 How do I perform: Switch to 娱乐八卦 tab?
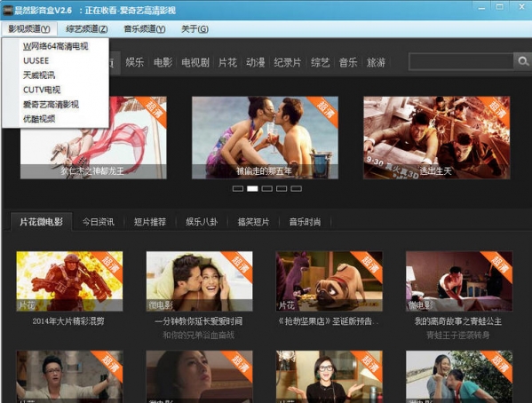[x=202, y=222]
